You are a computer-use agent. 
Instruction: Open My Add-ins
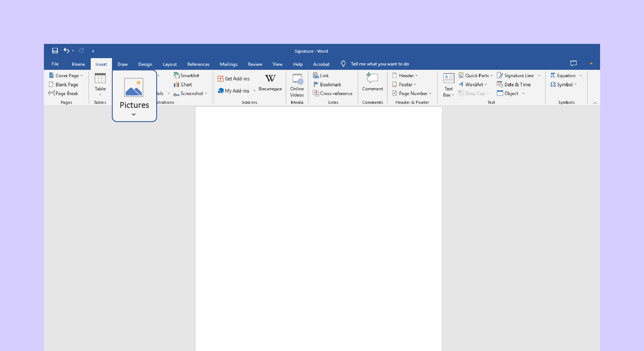(234, 91)
